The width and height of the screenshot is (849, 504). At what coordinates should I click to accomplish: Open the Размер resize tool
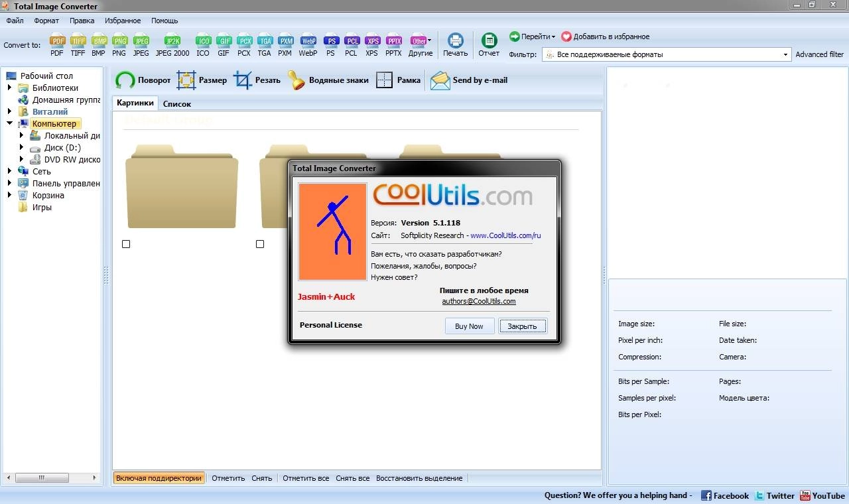pyautogui.click(x=202, y=80)
